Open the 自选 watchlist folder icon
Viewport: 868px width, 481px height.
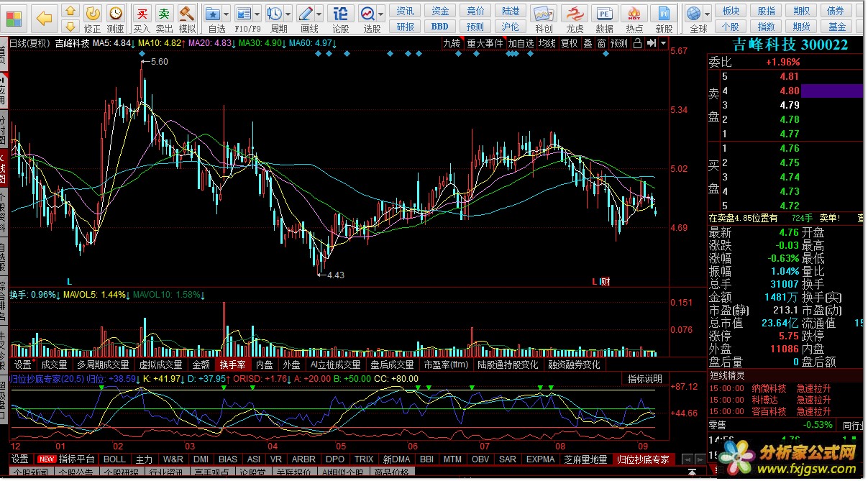(x=214, y=19)
